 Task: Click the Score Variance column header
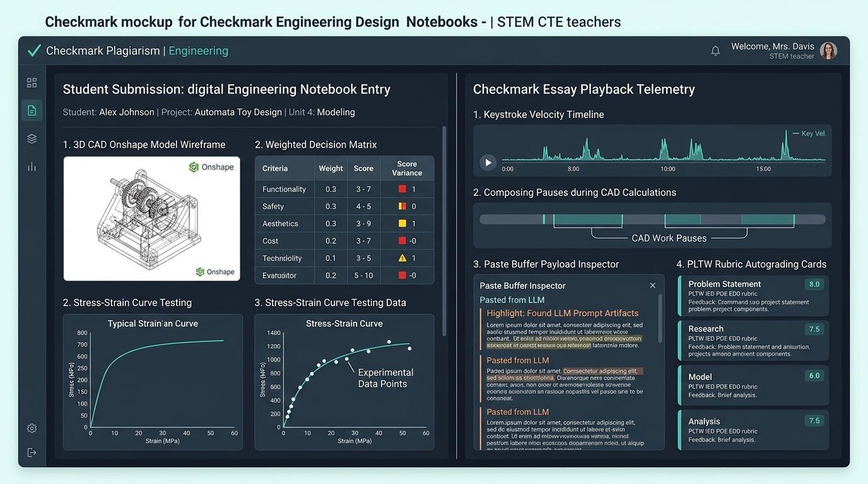(407, 168)
